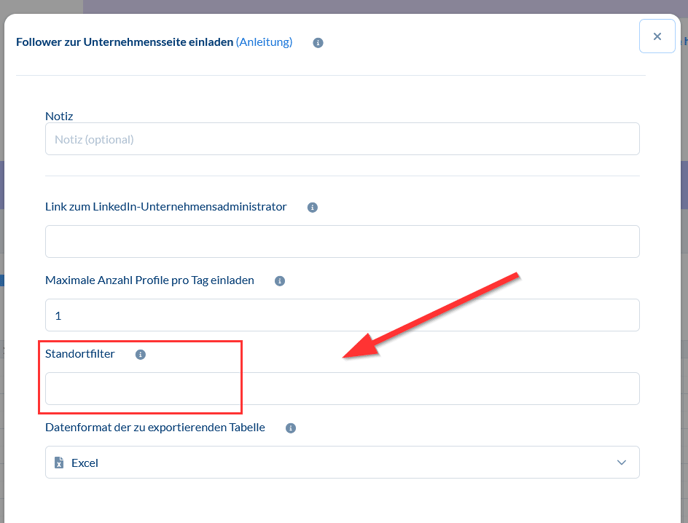
Task: Click the Notiz field label
Action: [x=59, y=116]
